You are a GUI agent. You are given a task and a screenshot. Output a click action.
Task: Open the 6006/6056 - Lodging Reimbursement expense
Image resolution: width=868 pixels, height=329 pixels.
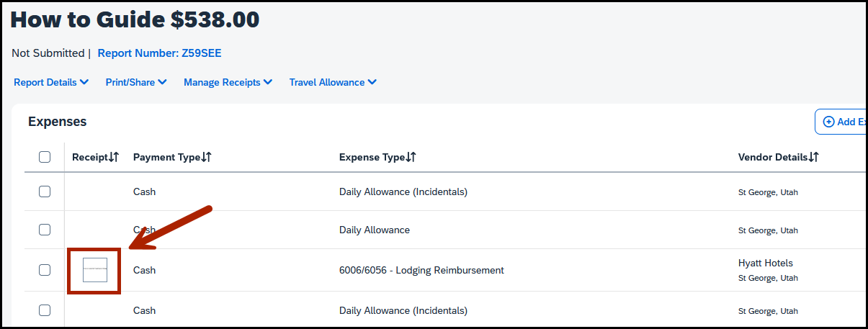point(421,270)
